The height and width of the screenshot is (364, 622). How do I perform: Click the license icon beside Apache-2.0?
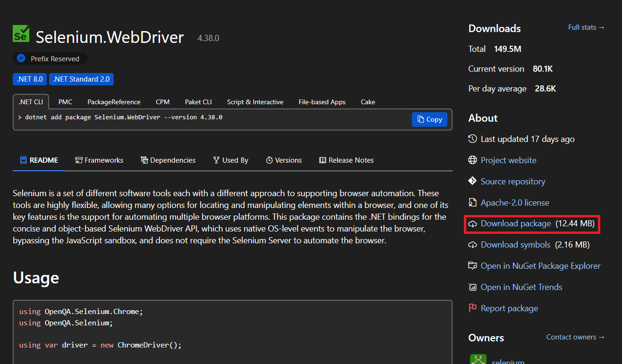tap(472, 203)
